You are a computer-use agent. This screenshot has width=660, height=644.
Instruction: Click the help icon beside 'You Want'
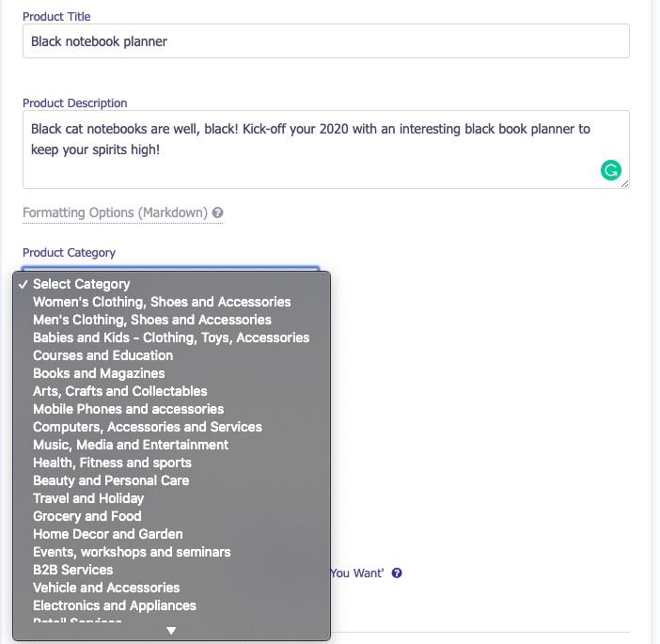[x=397, y=573]
